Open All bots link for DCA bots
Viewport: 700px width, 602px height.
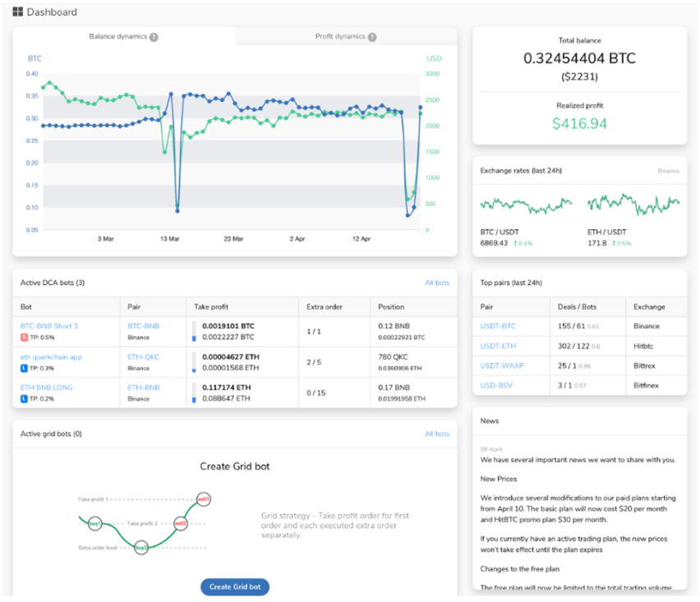click(437, 283)
